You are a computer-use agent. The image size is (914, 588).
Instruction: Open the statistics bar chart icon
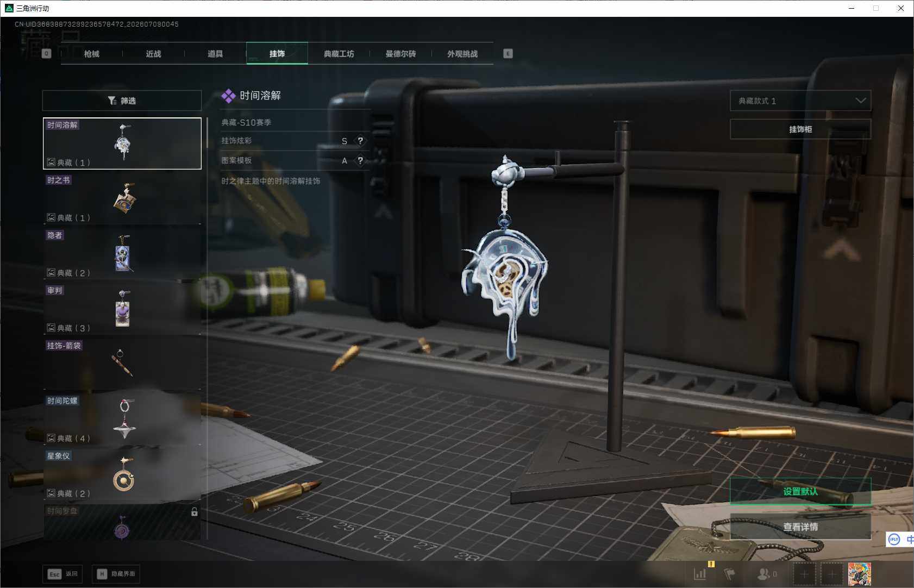700,574
